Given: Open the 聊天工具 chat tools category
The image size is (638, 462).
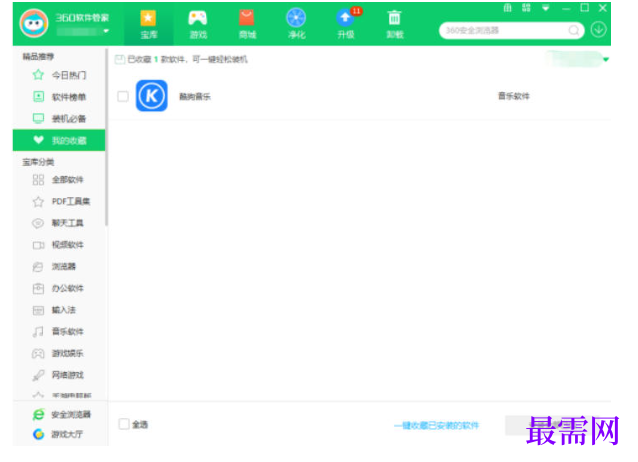Looking at the screenshot, I should [x=59, y=223].
